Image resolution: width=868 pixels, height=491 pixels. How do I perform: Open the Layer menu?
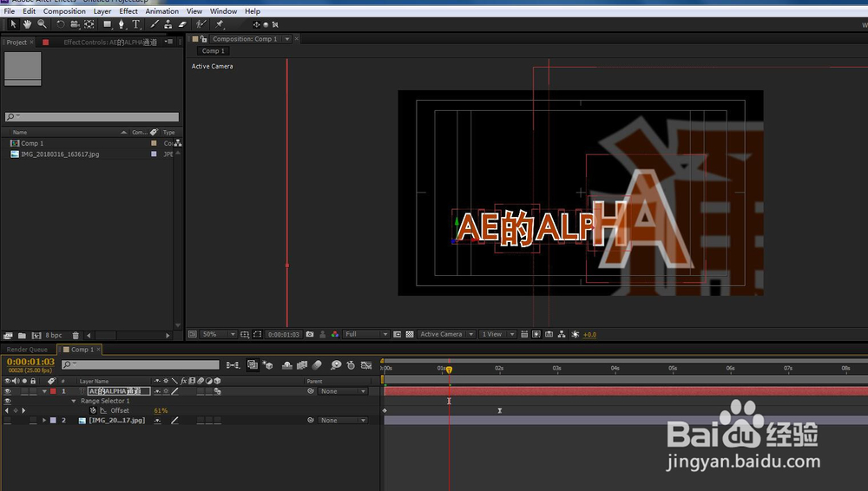click(102, 11)
